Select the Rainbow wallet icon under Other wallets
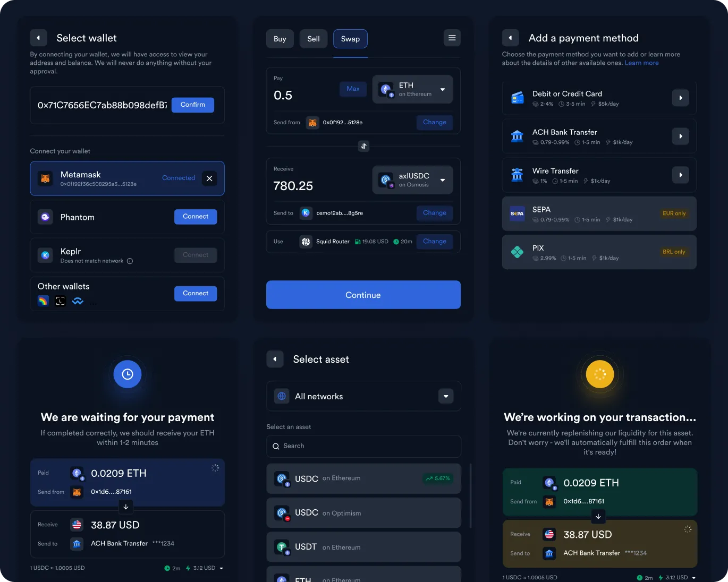 [x=43, y=301]
